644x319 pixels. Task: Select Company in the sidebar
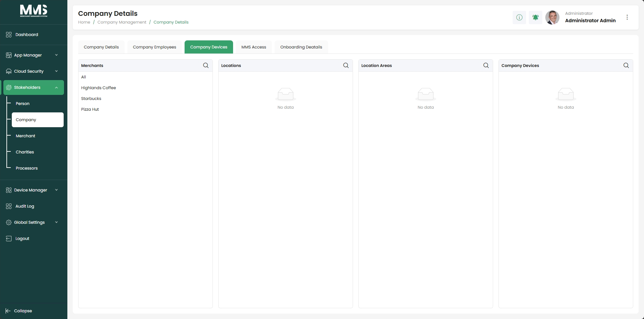coord(38,120)
